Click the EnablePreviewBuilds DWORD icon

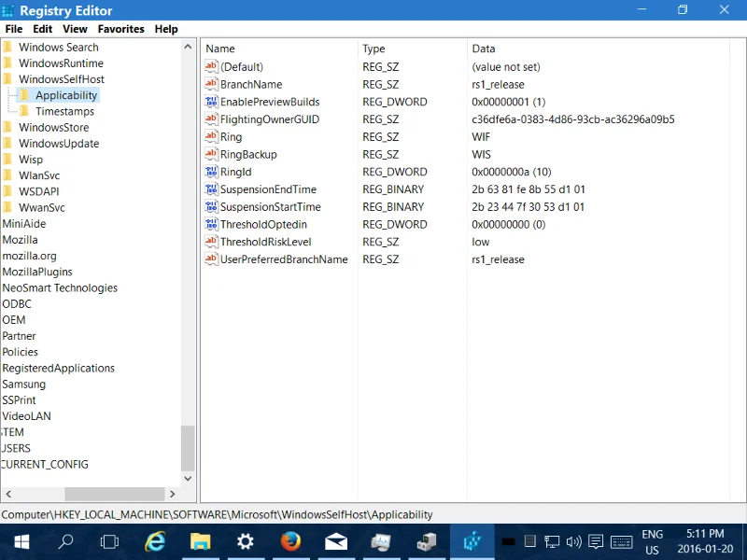pos(211,102)
